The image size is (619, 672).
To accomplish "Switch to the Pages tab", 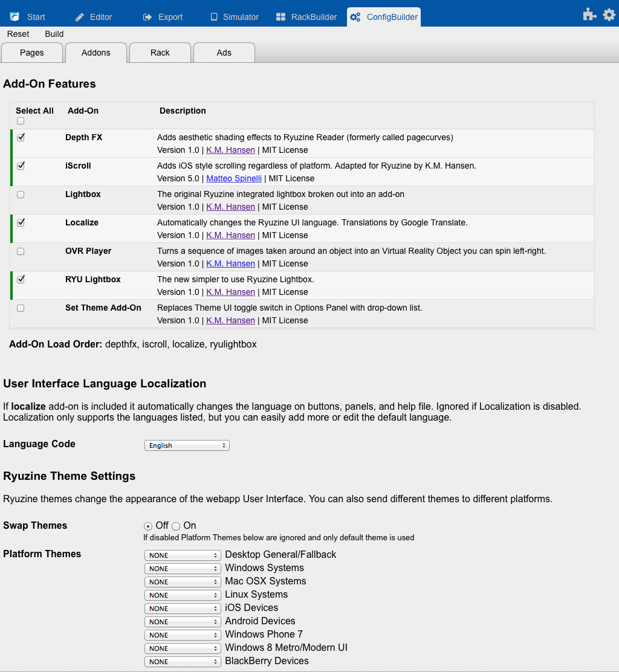I will coord(32,53).
